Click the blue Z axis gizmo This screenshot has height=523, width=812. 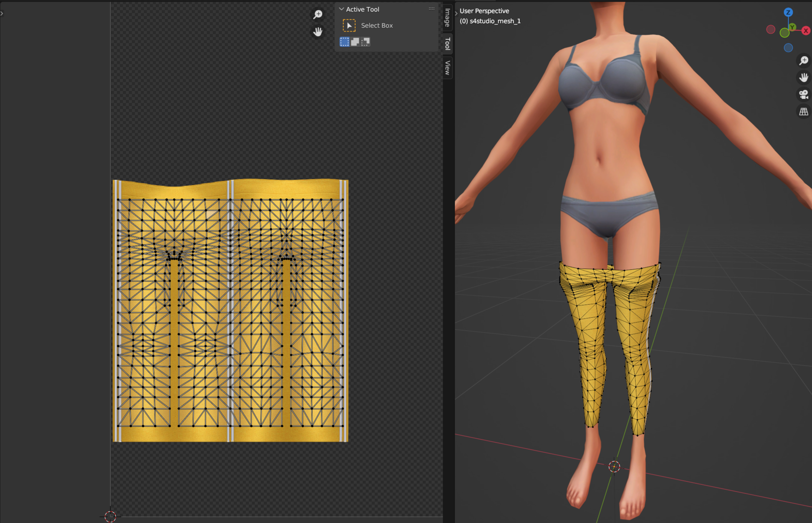[788, 12]
